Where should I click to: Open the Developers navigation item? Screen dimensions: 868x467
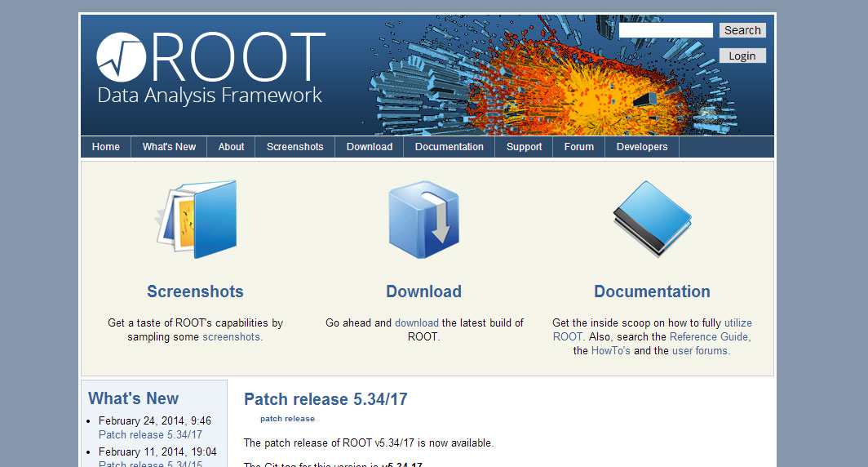pos(642,147)
